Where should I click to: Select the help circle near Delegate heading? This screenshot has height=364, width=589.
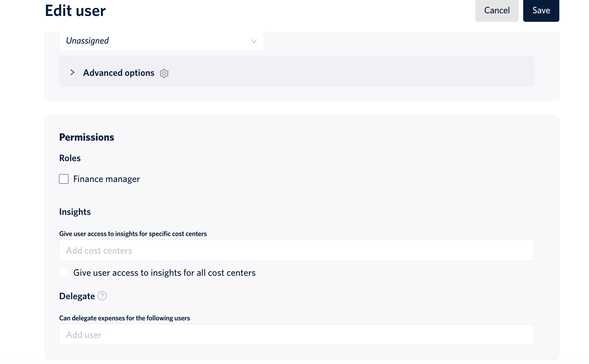click(x=102, y=296)
